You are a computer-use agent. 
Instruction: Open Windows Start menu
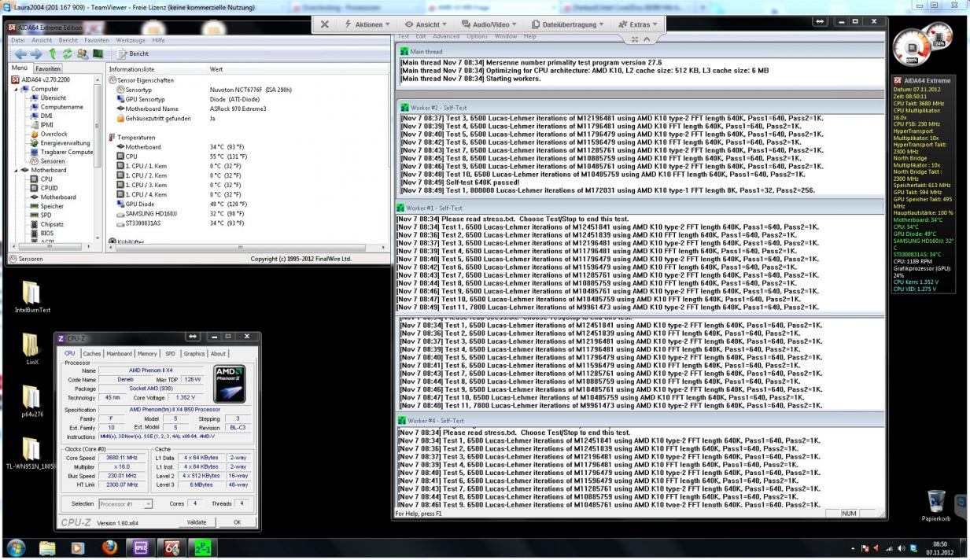(x=16, y=547)
